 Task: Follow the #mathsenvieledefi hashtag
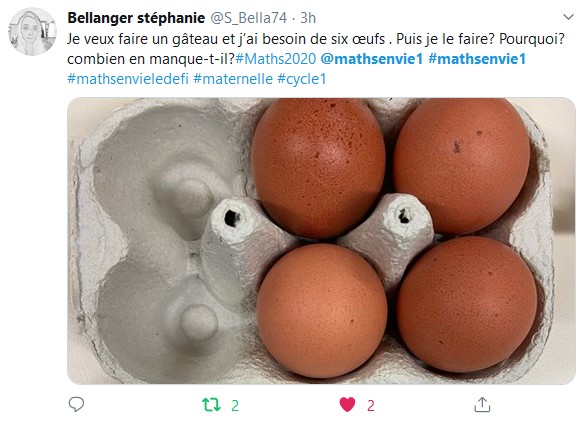128,79
